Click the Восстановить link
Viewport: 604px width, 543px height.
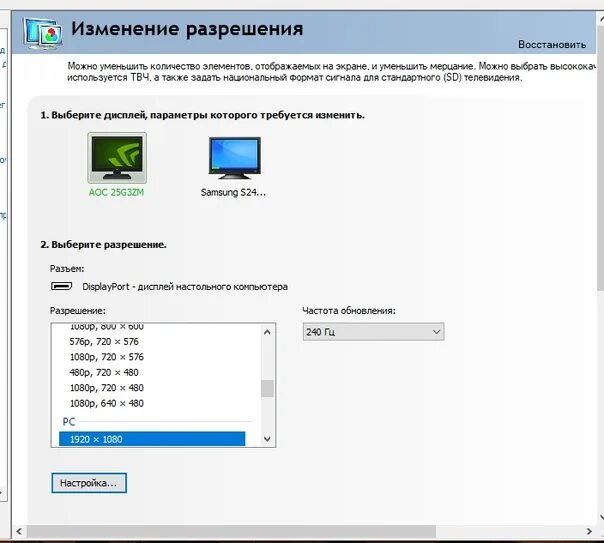click(x=552, y=45)
